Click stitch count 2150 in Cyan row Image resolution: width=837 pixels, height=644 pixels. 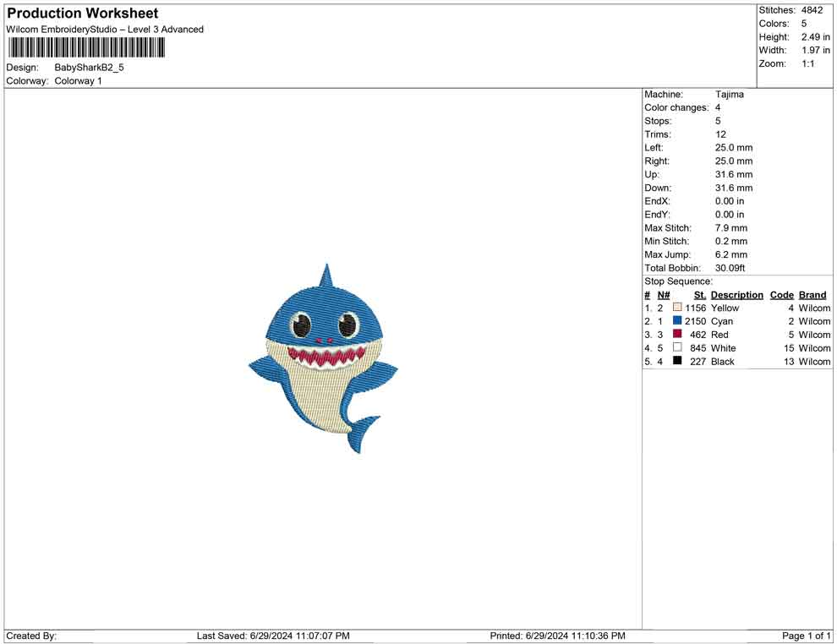(x=696, y=321)
